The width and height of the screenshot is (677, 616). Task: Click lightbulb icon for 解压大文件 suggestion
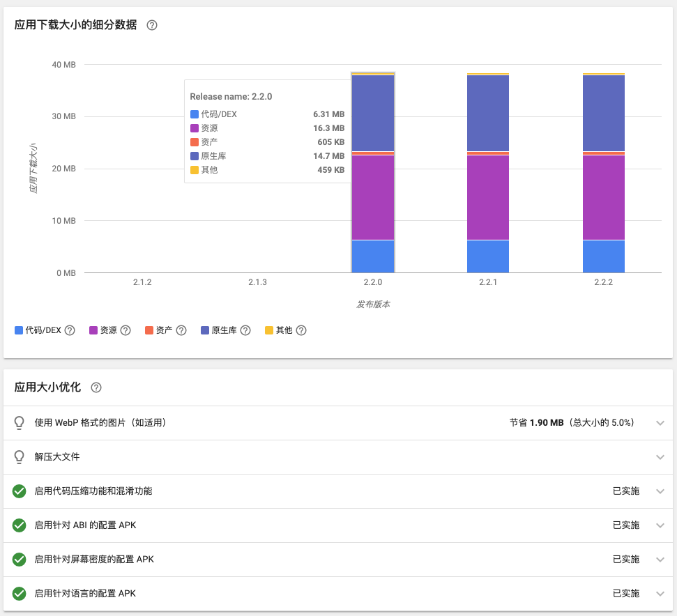(x=19, y=457)
